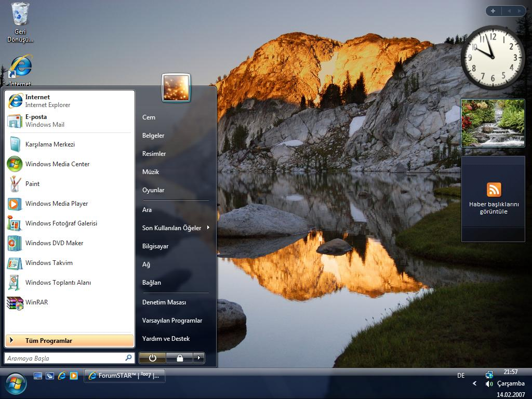Open Windows Takvim
Viewport: 532px width, 399px height.
[70, 262]
